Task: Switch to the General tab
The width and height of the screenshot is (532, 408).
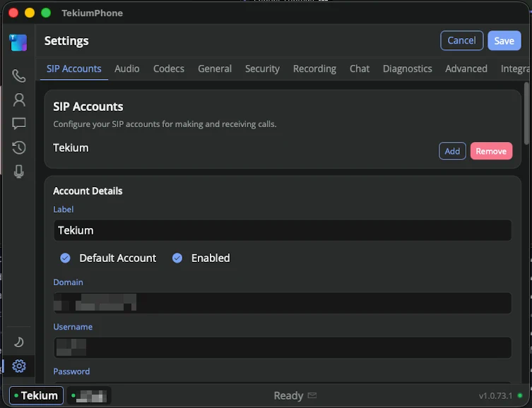Action: (x=215, y=68)
